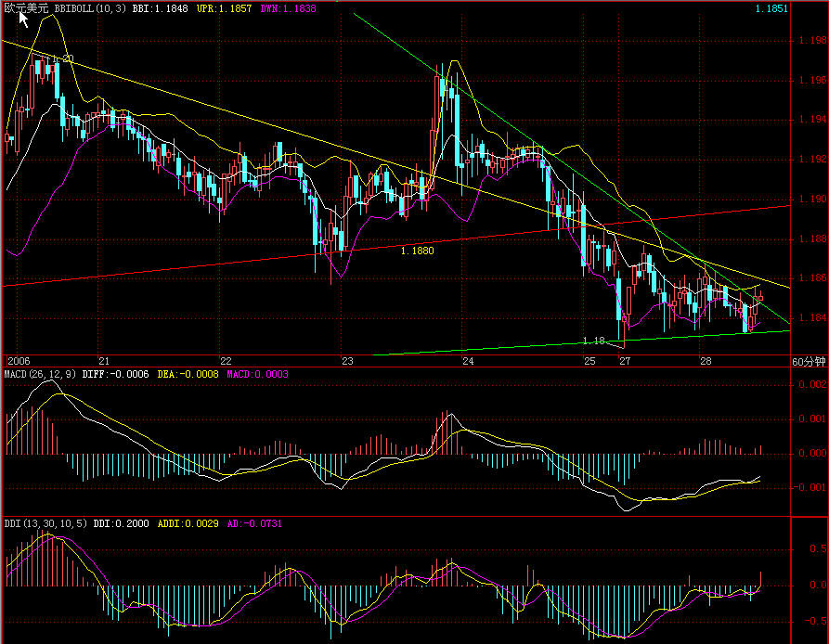Viewport: 829px width, 644px height.
Task: Click the 0.5 DDI axis label
Action: 818,549
